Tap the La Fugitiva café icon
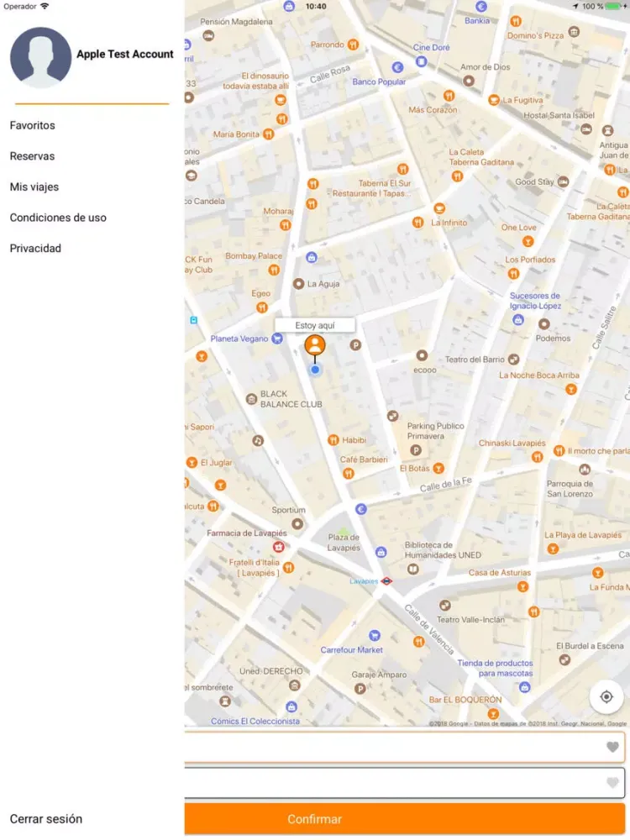Image resolution: width=630 pixels, height=840 pixels. point(494,100)
